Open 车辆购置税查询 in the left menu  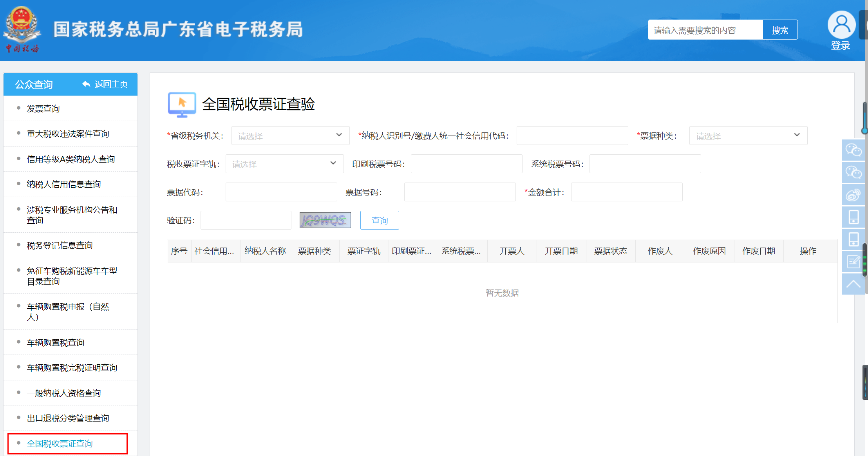point(56,342)
